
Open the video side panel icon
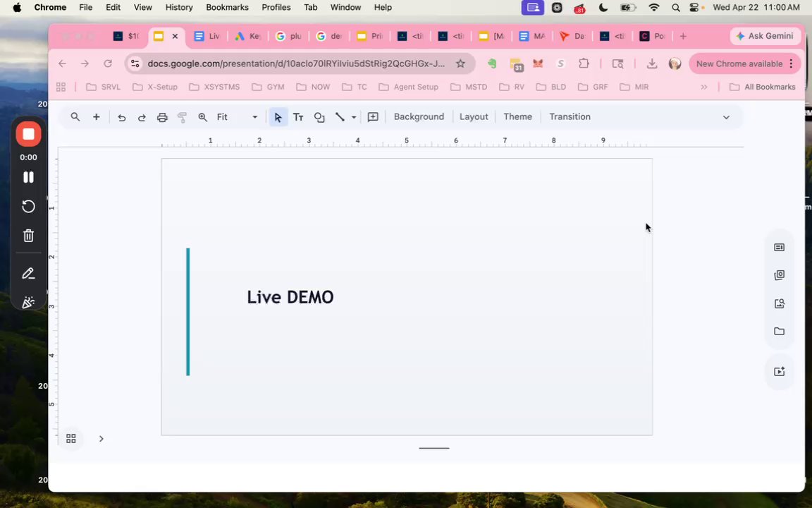click(779, 371)
